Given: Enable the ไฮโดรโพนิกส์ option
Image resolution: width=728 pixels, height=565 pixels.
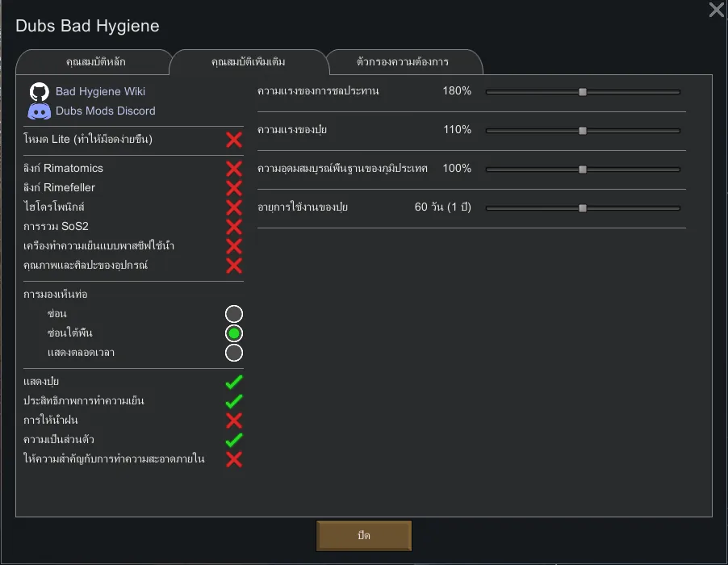Looking at the screenshot, I should tap(234, 207).
